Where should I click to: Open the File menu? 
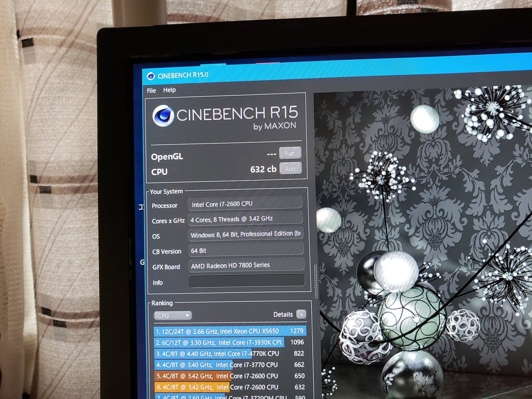coord(151,90)
